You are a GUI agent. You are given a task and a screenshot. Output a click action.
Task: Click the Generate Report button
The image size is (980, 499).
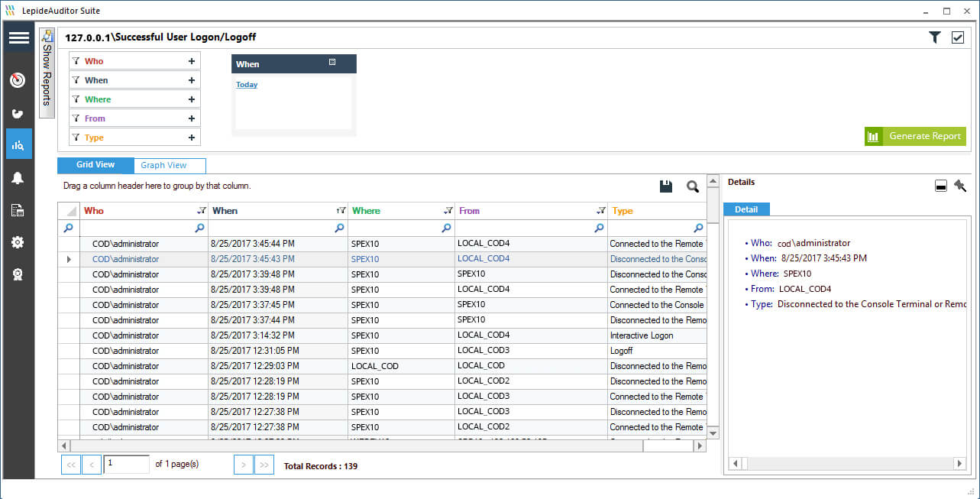point(915,136)
